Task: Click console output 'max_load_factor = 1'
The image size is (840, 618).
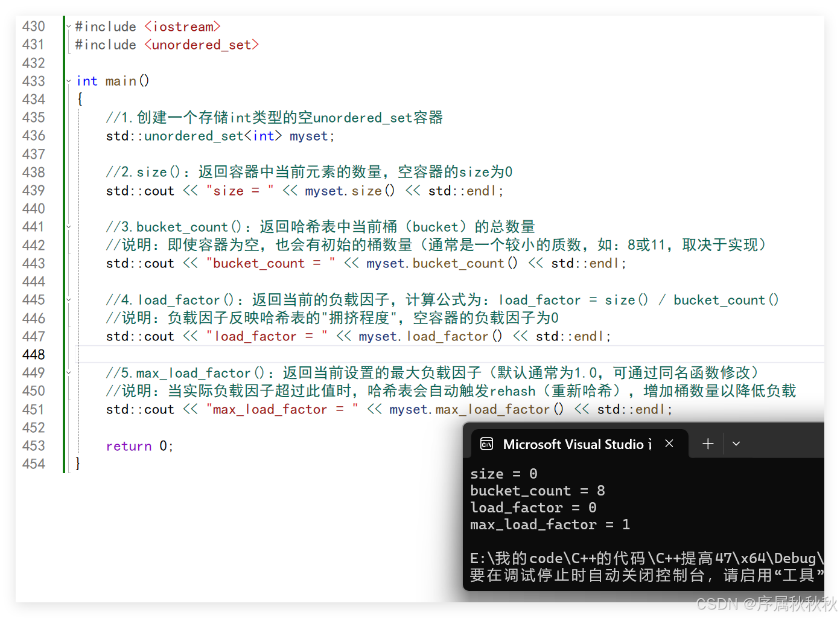Action: coord(550,524)
